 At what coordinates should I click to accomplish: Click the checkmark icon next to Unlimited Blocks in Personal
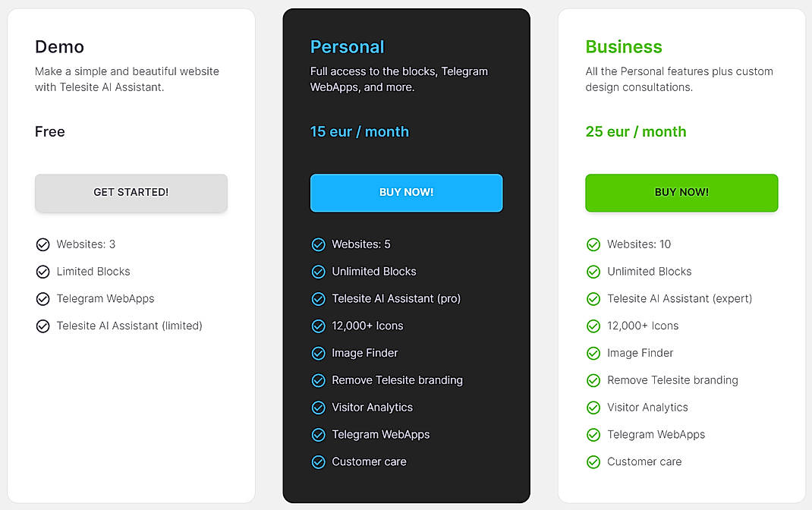coord(318,272)
